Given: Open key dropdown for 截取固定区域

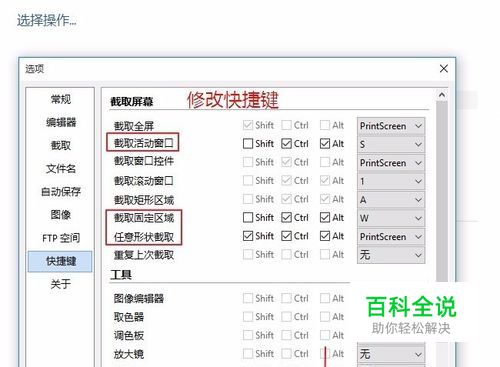Looking at the screenshot, I should click(x=391, y=218).
